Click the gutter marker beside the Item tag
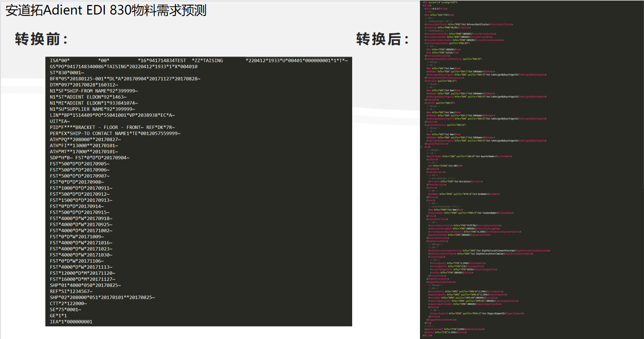644x339 pixels. point(421,146)
